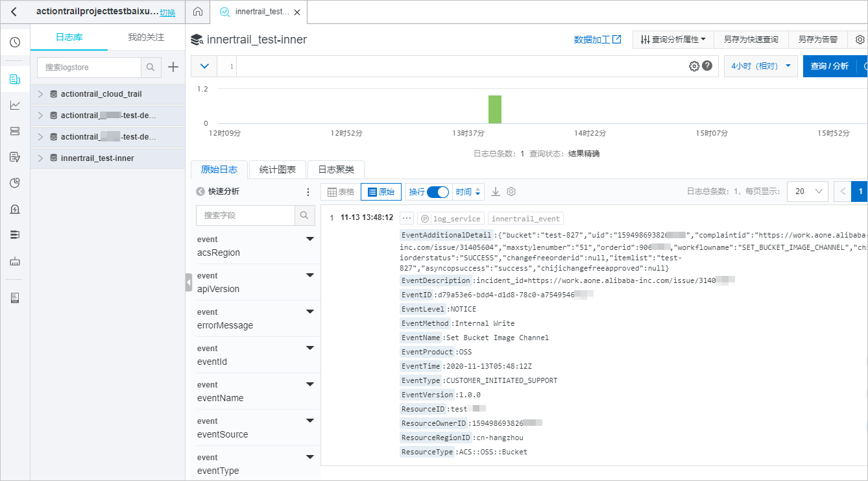Open the SQL file sidebar icon at bottom
868x481 pixels.
tap(15, 297)
